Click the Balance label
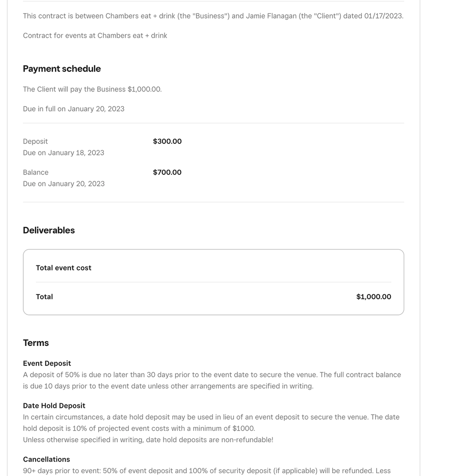Screen dimensions: 451x476 36,172
